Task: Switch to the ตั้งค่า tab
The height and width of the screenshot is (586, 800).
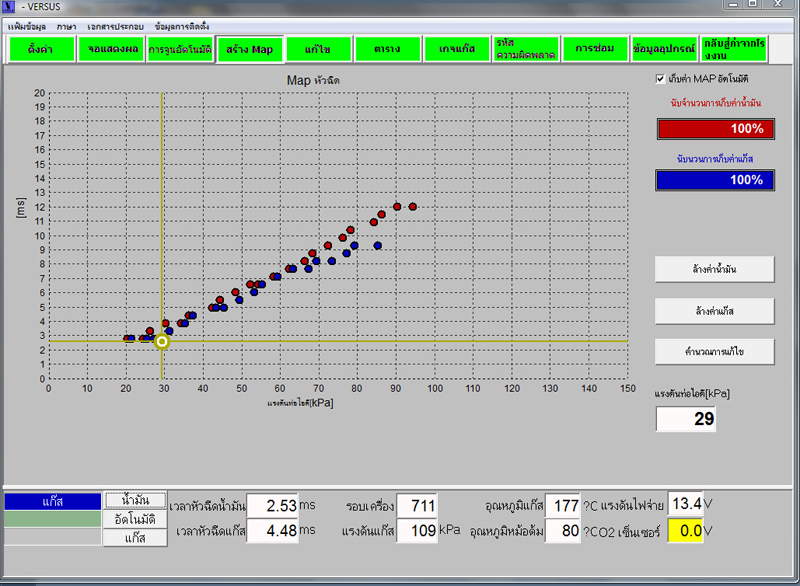Action: (41, 49)
